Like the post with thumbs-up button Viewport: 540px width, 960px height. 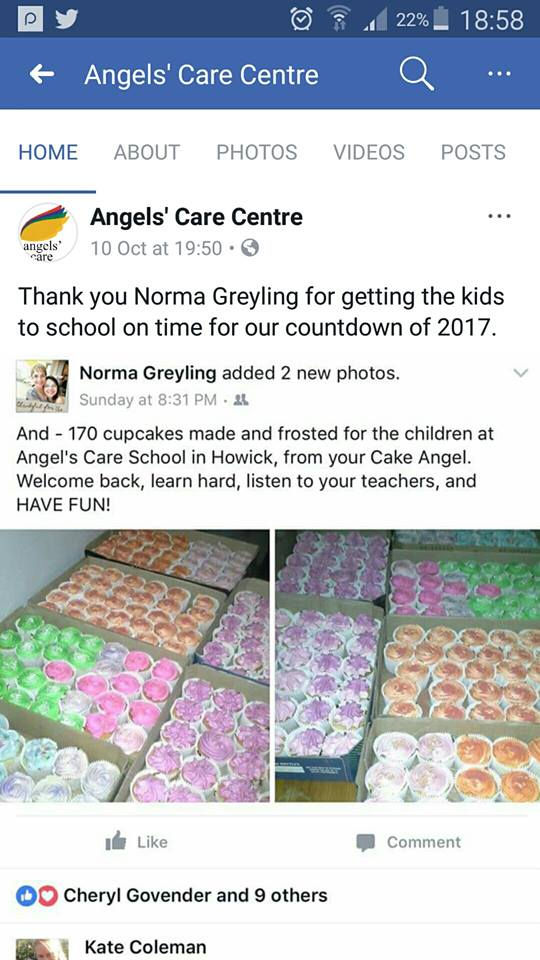[x=136, y=842]
